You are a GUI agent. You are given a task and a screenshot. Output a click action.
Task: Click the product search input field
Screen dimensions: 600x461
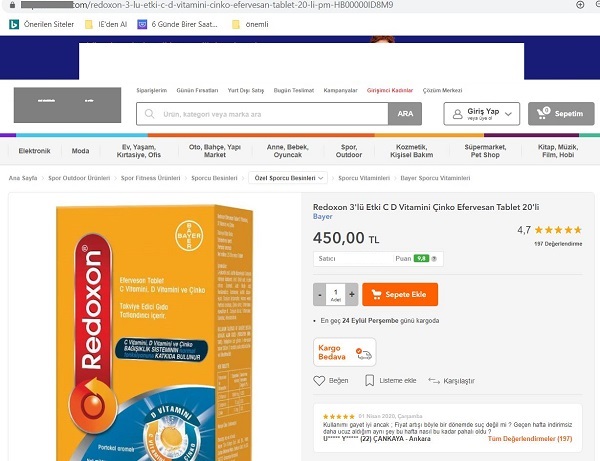coord(262,114)
